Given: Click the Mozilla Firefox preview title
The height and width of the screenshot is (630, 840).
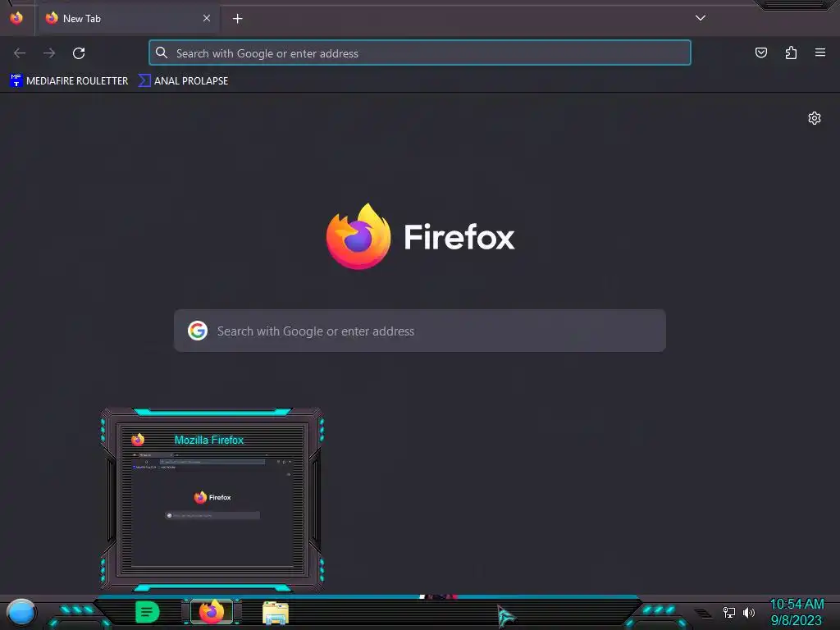Looking at the screenshot, I should click(x=209, y=441).
